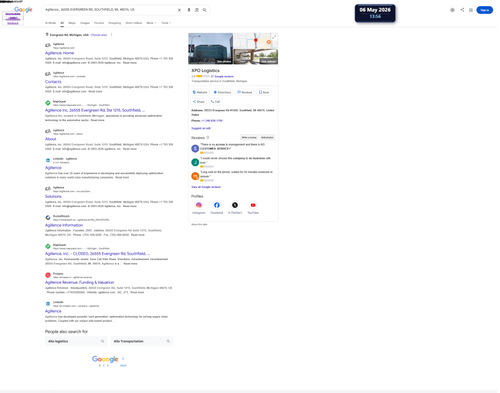Click View all Google reviews link
This screenshot has width=500, height=393.
(x=206, y=187)
